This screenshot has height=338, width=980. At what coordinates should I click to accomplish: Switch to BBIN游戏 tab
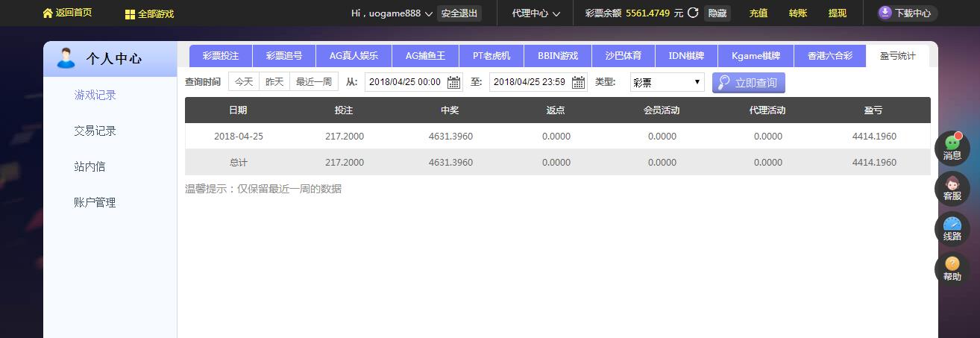click(x=558, y=56)
